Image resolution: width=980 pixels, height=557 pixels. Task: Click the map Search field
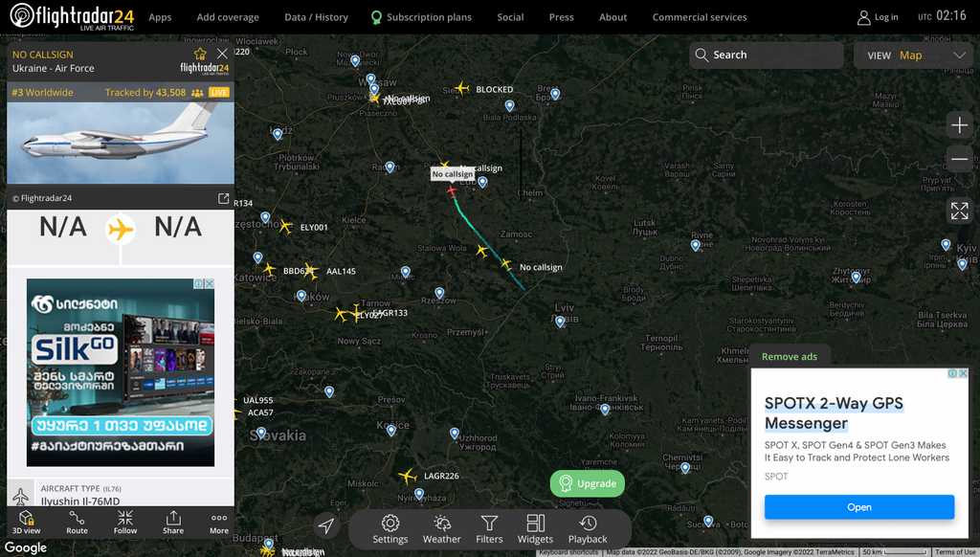pyautogui.click(x=767, y=55)
